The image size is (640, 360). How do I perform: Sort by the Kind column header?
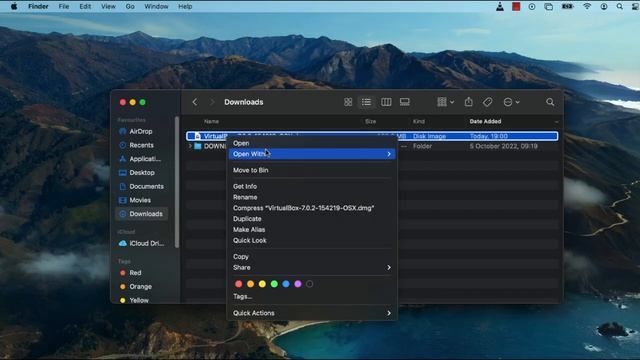pos(419,122)
